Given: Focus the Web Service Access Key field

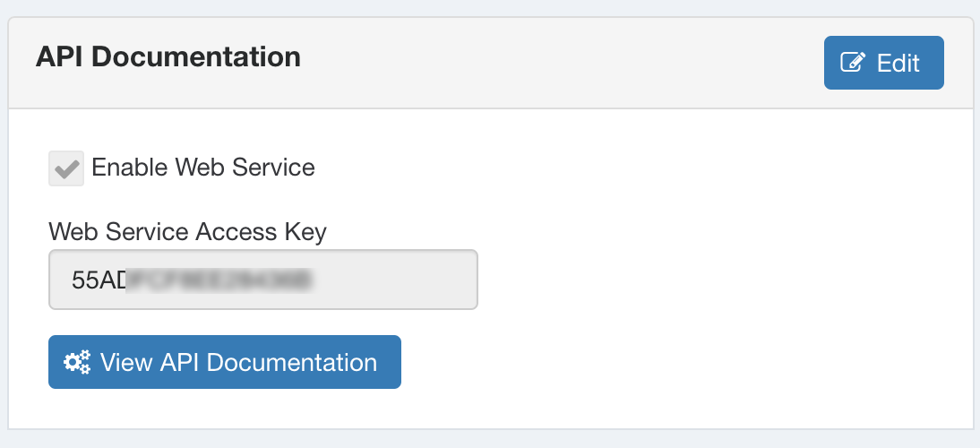Looking at the screenshot, I should click(x=262, y=280).
